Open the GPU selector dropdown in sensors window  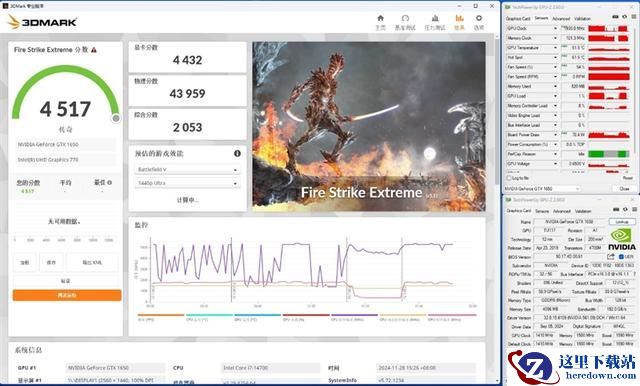click(x=542, y=189)
